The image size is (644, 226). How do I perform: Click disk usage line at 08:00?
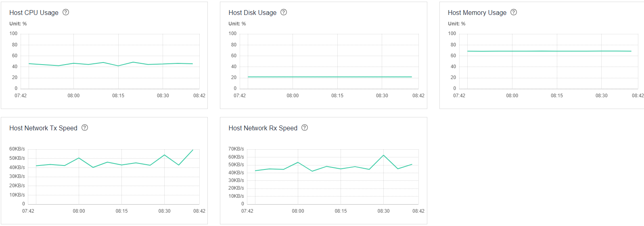pos(293,77)
